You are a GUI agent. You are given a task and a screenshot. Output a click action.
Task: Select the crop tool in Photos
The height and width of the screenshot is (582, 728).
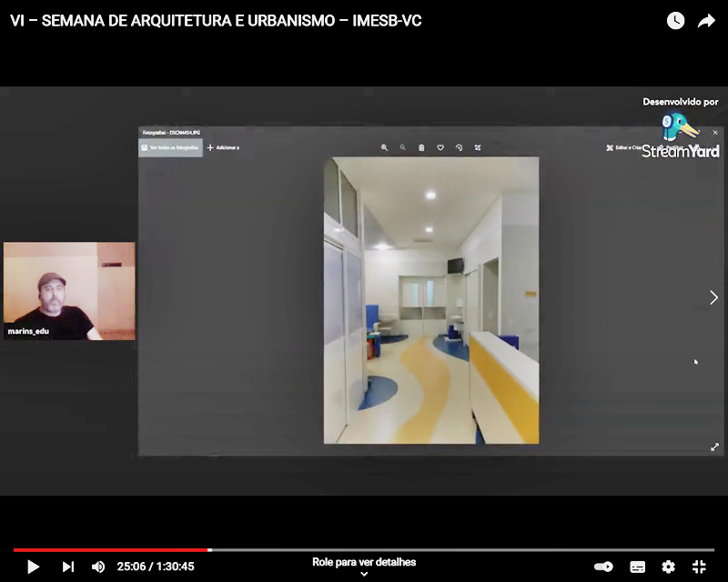point(478,147)
